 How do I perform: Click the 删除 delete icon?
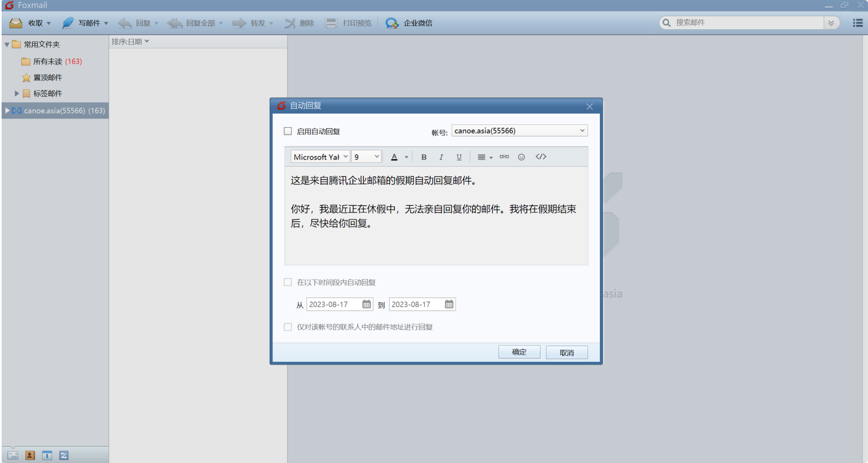click(x=290, y=23)
